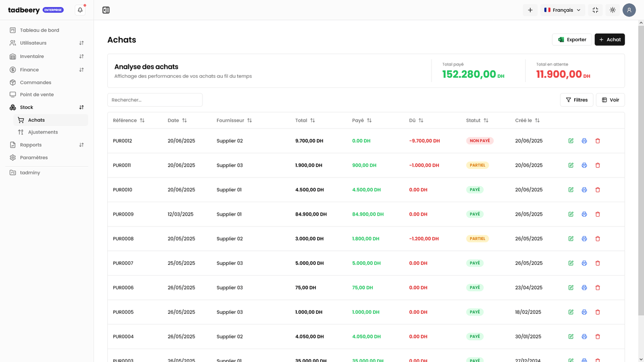Delete purchase PUR0010
The image size is (644, 362).
[597, 190]
